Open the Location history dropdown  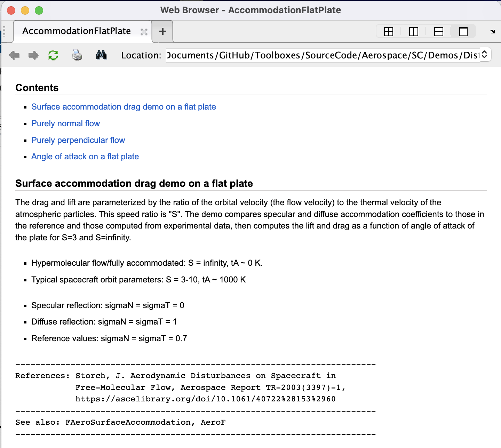click(485, 55)
